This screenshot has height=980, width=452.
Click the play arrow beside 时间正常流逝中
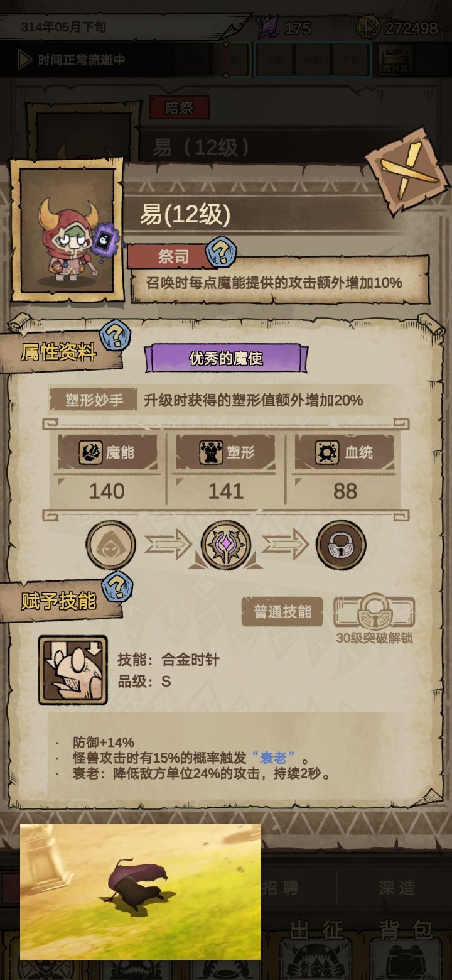24,60
